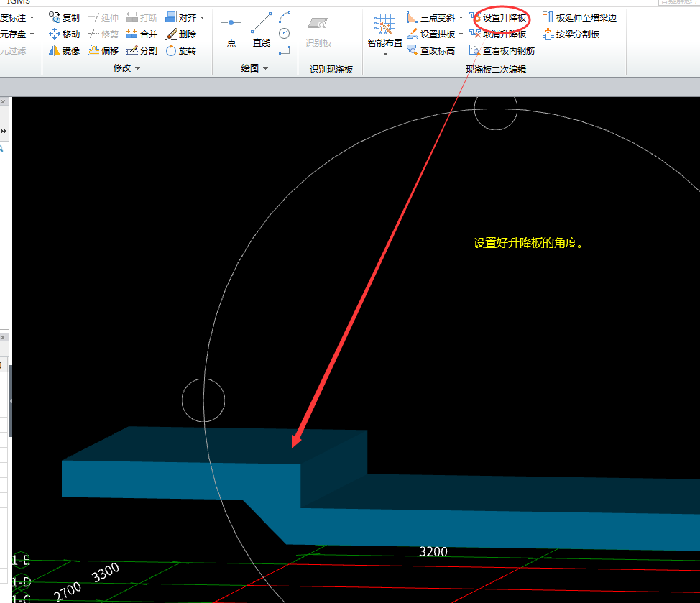
Task: Select the 直线 (line) drawing tool
Action: pos(261,30)
